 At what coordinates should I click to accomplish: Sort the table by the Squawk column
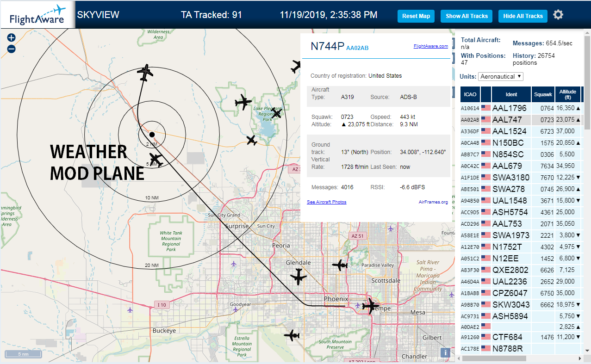click(x=543, y=94)
